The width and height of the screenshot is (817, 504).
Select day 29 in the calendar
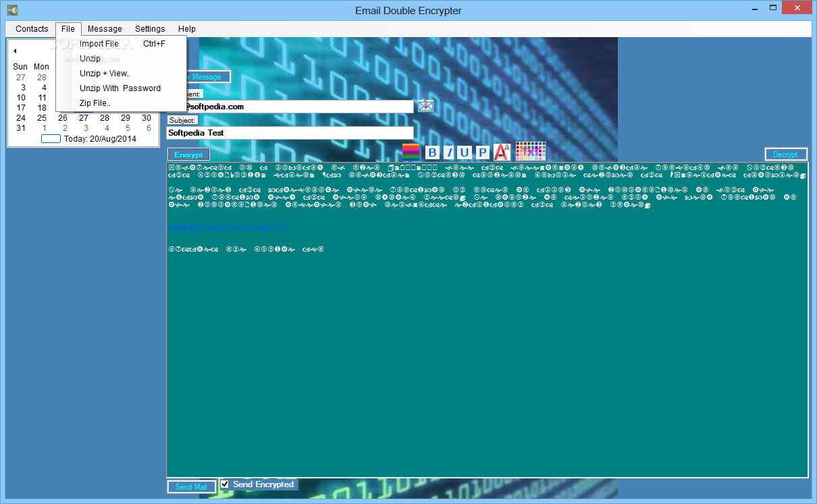coord(126,118)
